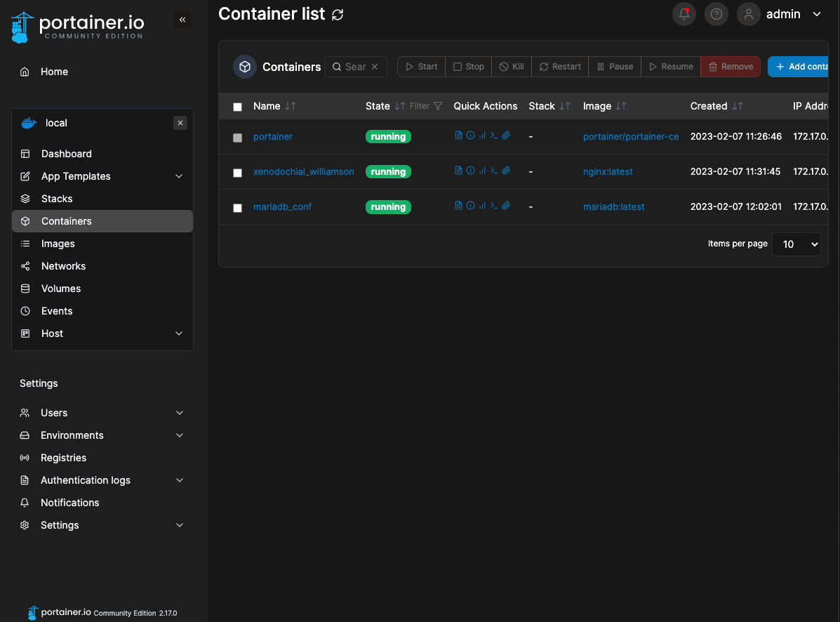Open logs icon for portainer container
The height and width of the screenshot is (622, 840).
(458, 135)
